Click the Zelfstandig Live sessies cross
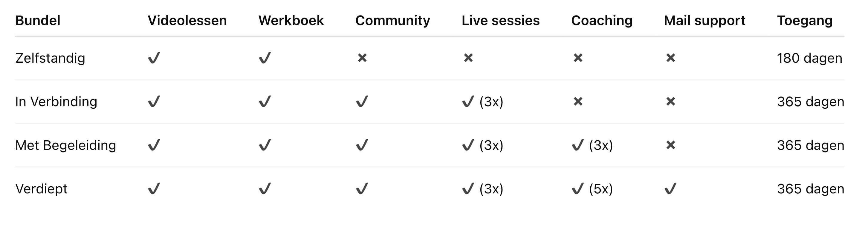868x237 pixels. 468,58
